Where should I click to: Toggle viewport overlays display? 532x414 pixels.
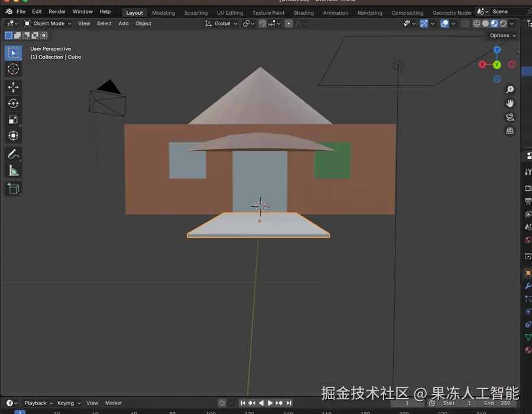[445, 24]
